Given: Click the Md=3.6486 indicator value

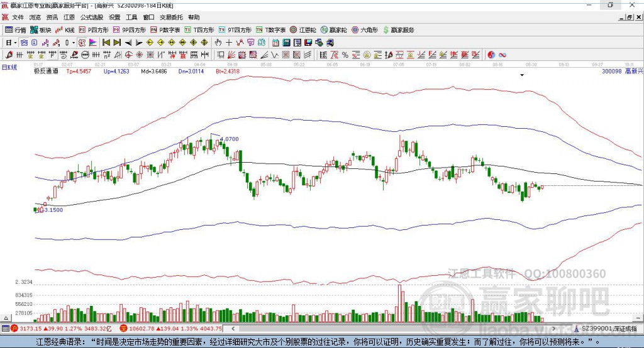Looking at the screenshot, I should coord(154,71).
